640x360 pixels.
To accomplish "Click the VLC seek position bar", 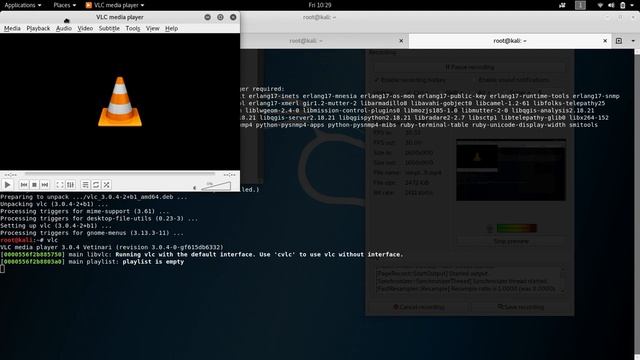I will click(120, 174).
